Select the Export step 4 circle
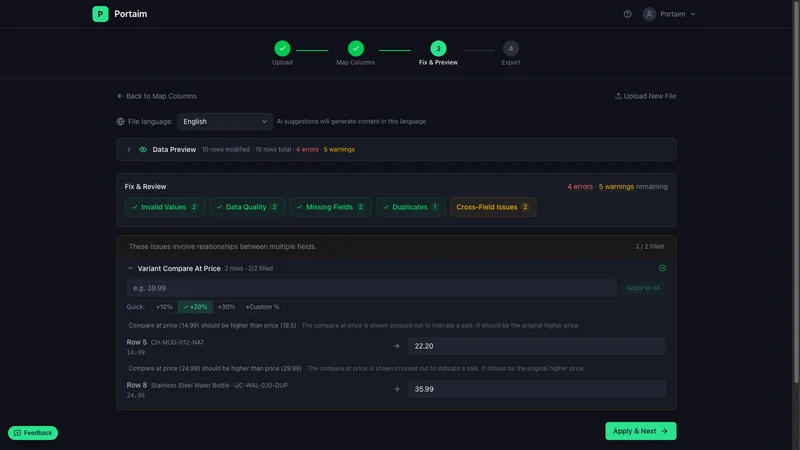The image size is (800, 450). coord(511,48)
